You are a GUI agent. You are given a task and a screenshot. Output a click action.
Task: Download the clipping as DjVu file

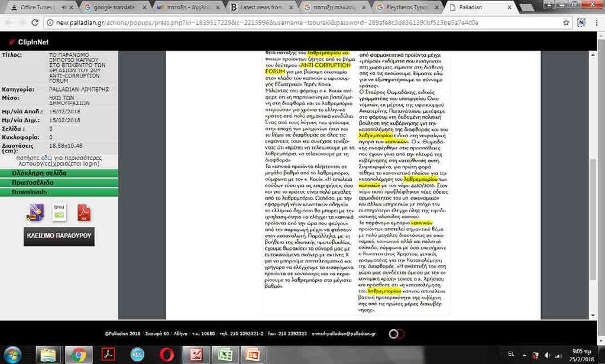(x=35, y=212)
